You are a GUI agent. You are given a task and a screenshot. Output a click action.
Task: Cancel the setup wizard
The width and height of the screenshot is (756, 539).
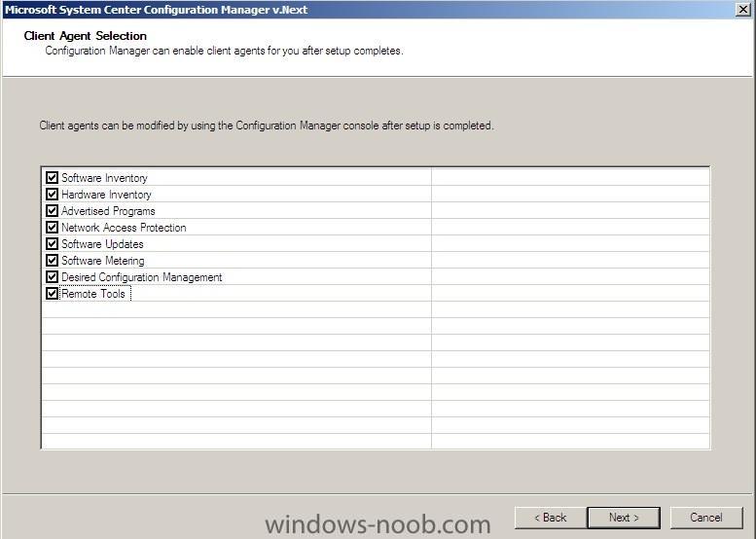(706, 518)
